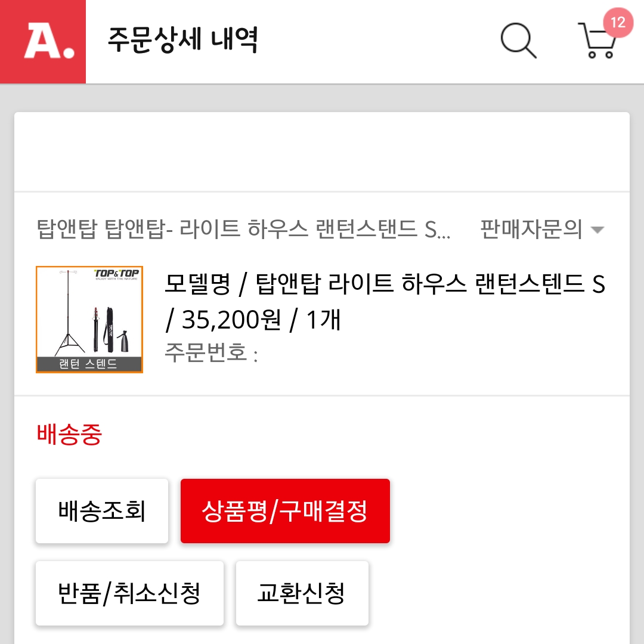Open the truncated 탑앤탑 라이트 하우스 product title

pyautogui.click(x=243, y=230)
